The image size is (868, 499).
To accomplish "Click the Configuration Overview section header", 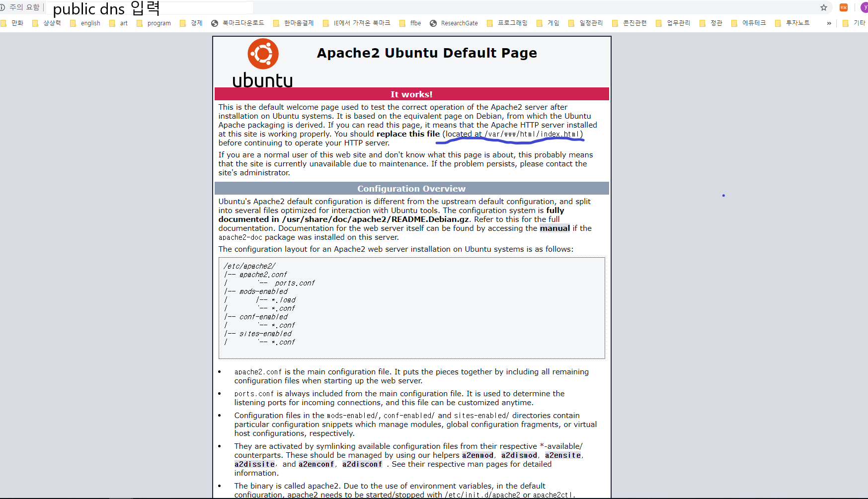I will 411,189.
